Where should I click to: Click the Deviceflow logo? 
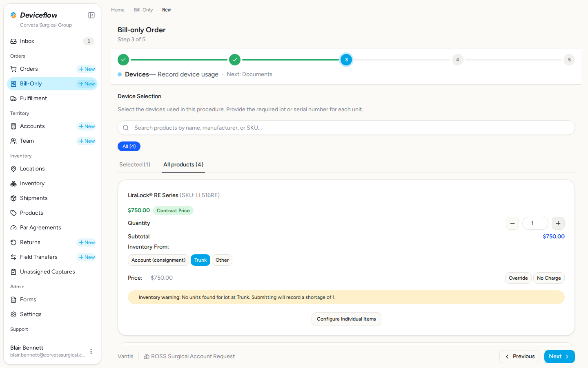(x=34, y=15)
